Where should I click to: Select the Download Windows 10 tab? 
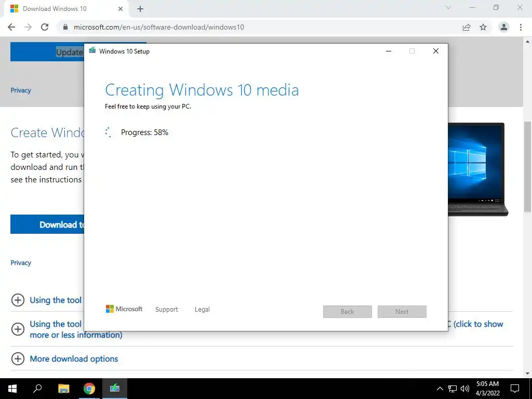(x=66, y=9)
